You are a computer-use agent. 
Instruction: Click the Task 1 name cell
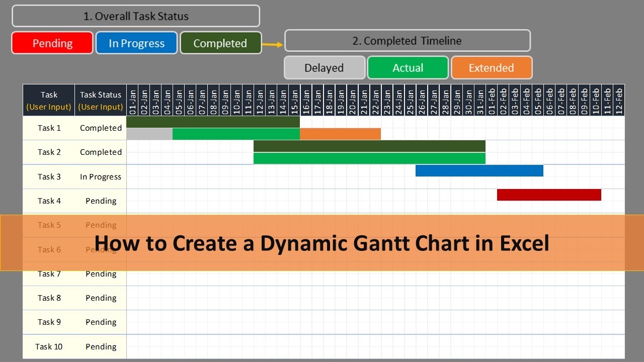point(49,128)
